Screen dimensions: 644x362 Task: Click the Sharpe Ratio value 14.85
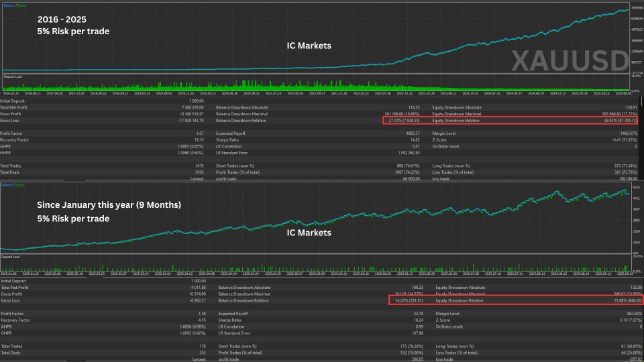click(x=415, y=140)
